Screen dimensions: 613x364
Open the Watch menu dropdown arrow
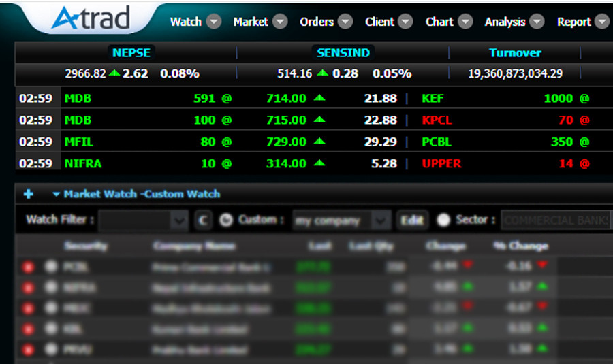click(x=213, y=22)
